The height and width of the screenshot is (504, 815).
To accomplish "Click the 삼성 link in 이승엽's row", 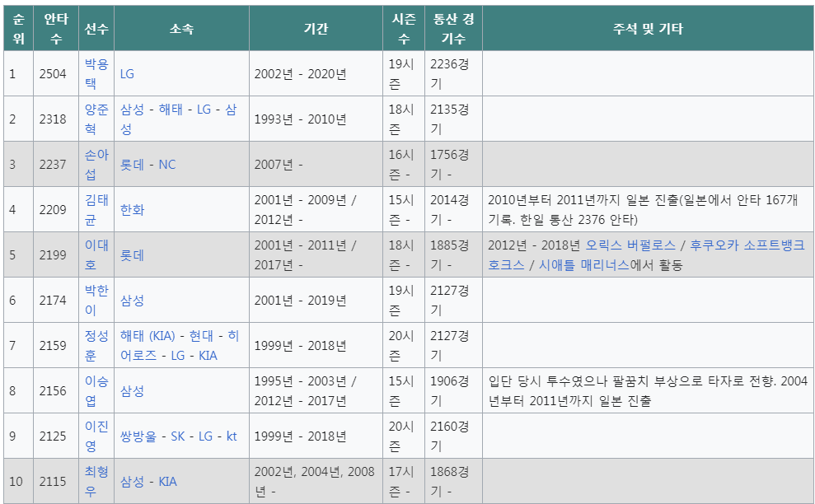I will (x=132, y=390).
